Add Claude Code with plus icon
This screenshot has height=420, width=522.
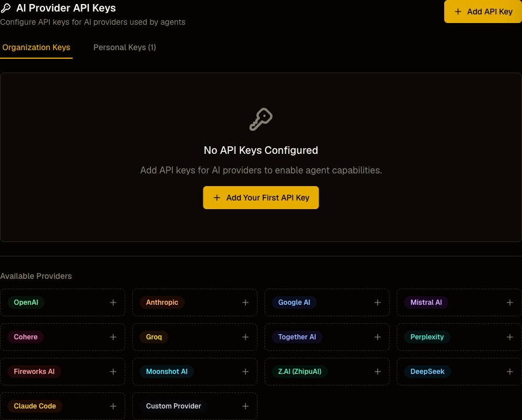click(x=113, y=406)
